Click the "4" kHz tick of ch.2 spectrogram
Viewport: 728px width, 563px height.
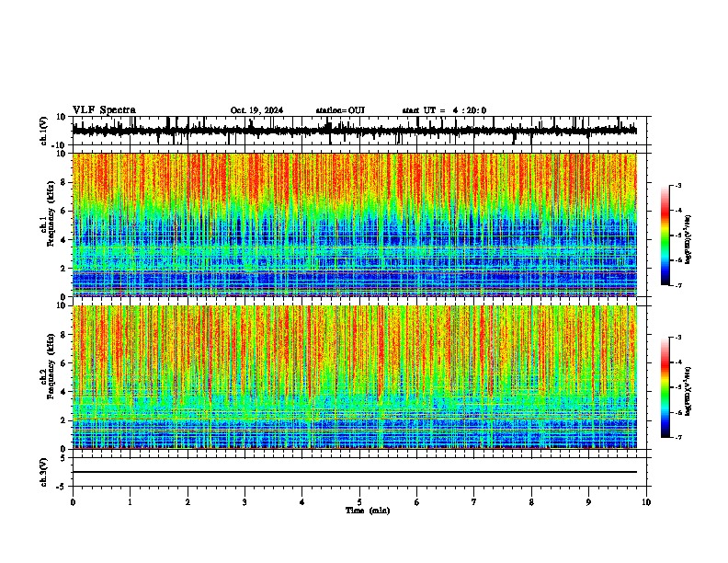coord(64,392)
